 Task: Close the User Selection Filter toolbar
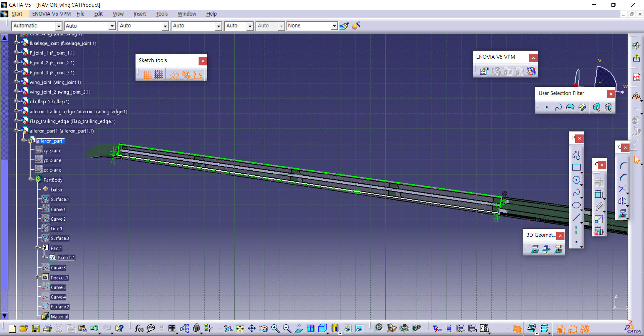point(611,94)
